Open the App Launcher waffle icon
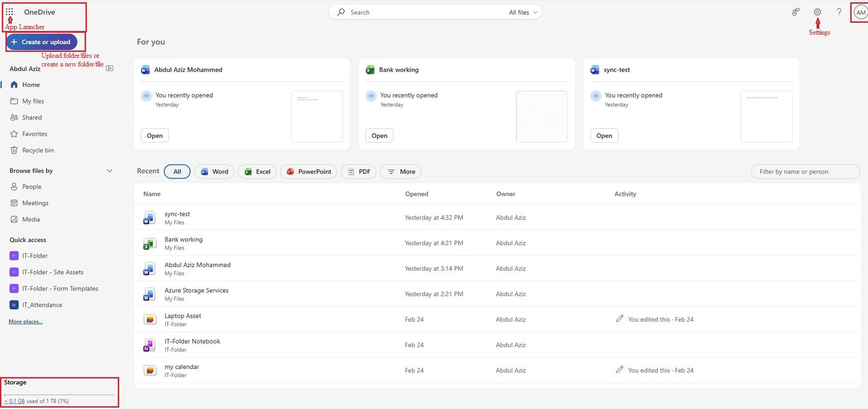The image size is (868, 409). (x=9, y=11)
